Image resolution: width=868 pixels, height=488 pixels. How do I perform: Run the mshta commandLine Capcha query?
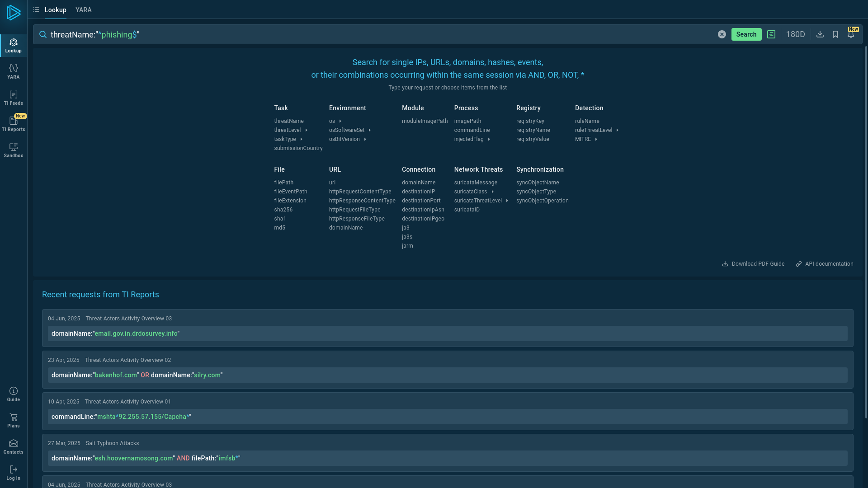448,417
